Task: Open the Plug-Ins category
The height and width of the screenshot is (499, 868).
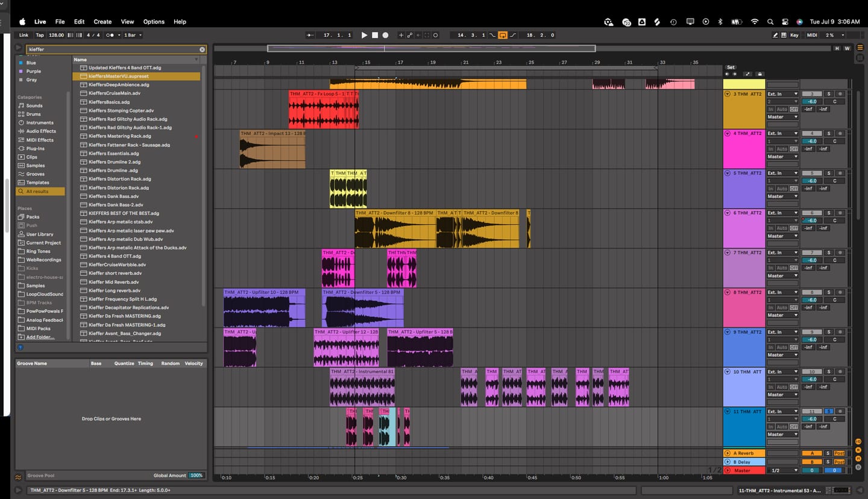Action: [x=35, y=148]
